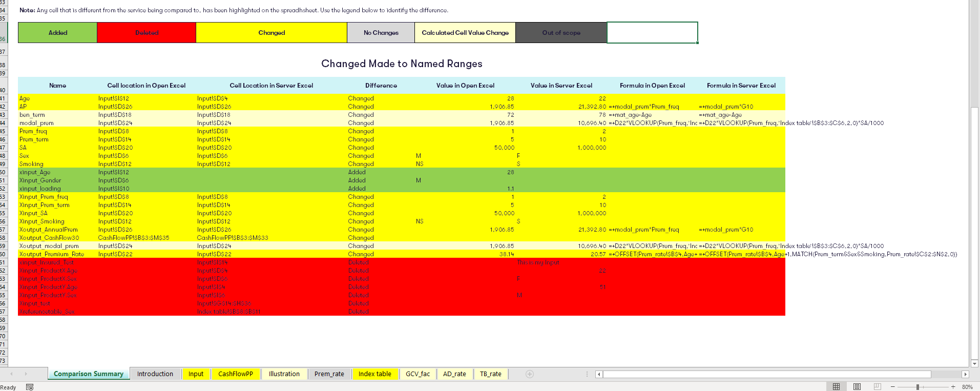The height and width of the screenshot is (391, 980).
Task: Select the Prem_rate sheet tab
Action: 329,374
